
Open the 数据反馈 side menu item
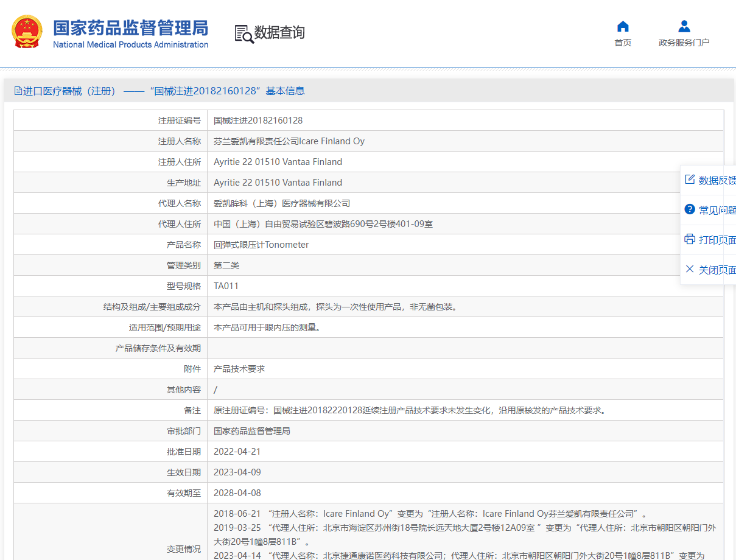click(x=710, y=180)
